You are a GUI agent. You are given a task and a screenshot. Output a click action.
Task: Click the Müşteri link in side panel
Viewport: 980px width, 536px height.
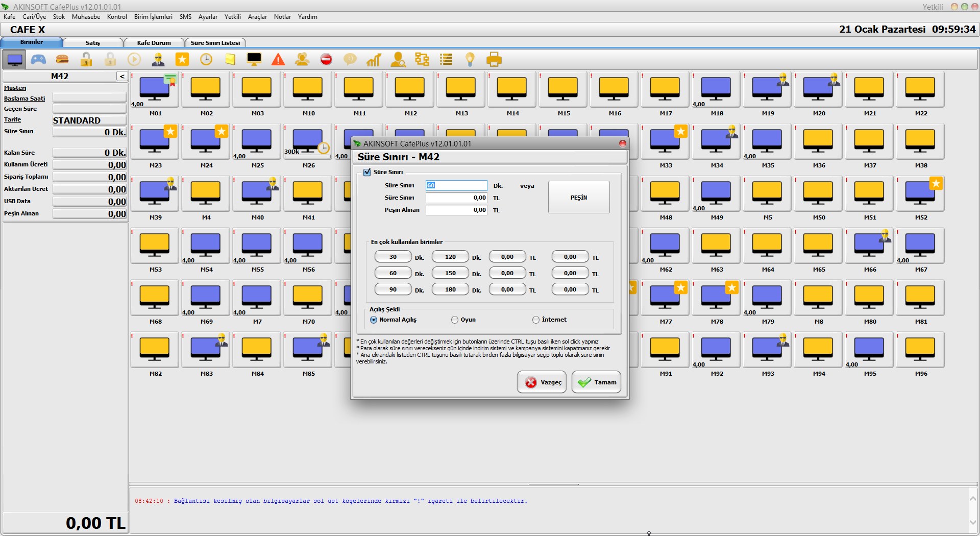15,88
